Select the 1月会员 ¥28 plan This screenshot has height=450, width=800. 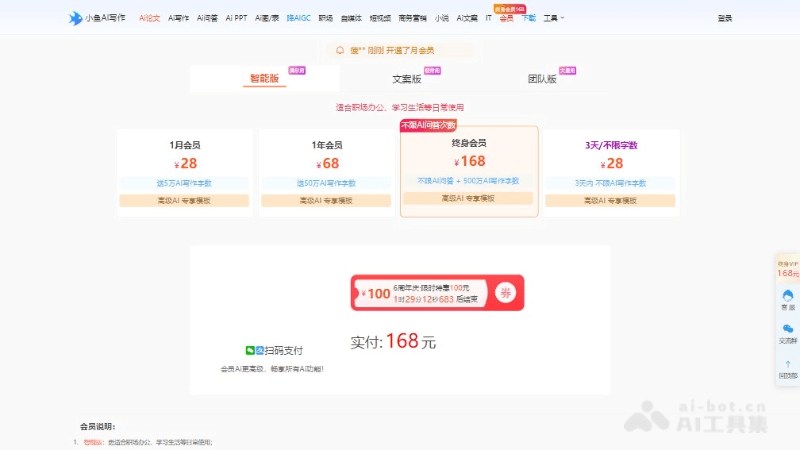(187, 171)
